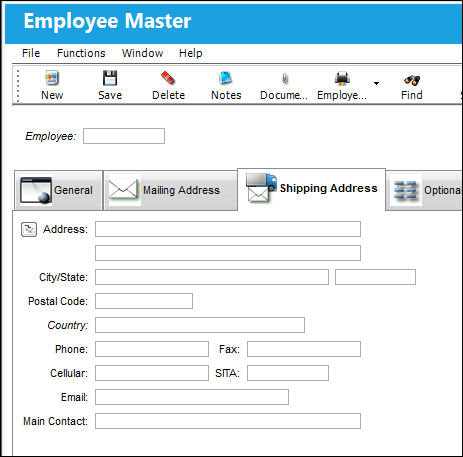
Task: Click the italic Employee label link
Action: (x=51, y=136)
